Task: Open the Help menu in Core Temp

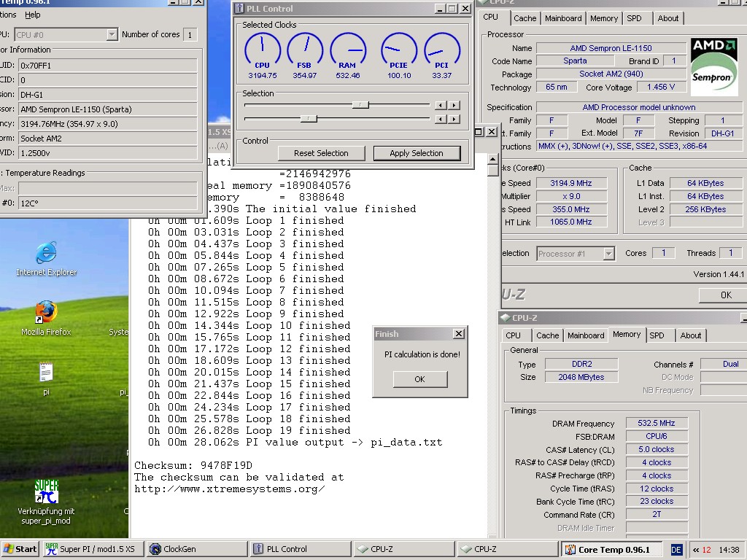Action: point(32,15)
